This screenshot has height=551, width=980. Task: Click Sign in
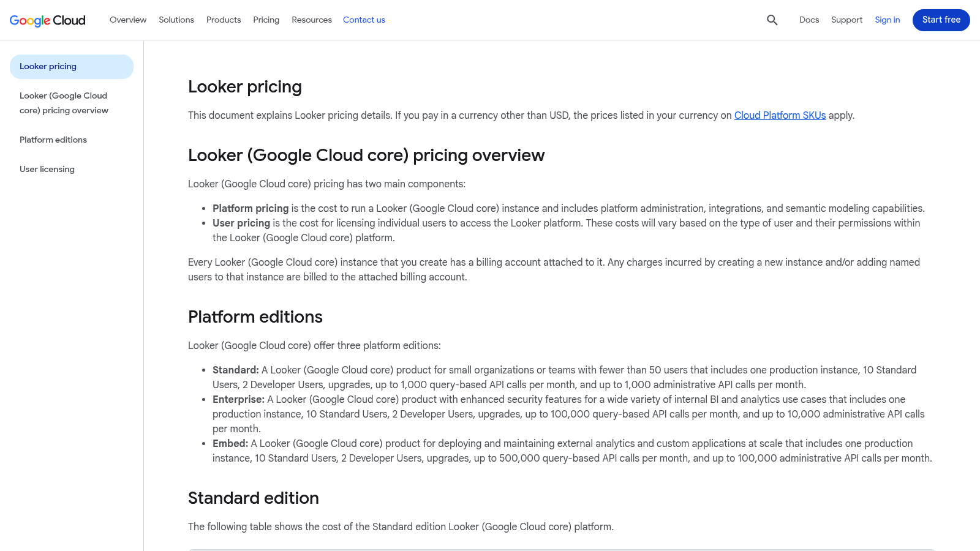click(x=888, y=20)
